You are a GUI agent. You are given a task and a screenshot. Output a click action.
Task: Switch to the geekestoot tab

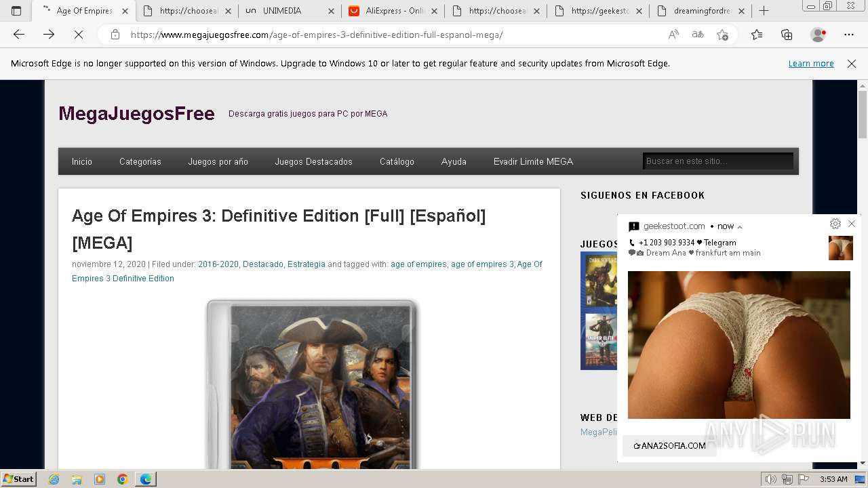point(599,11)
